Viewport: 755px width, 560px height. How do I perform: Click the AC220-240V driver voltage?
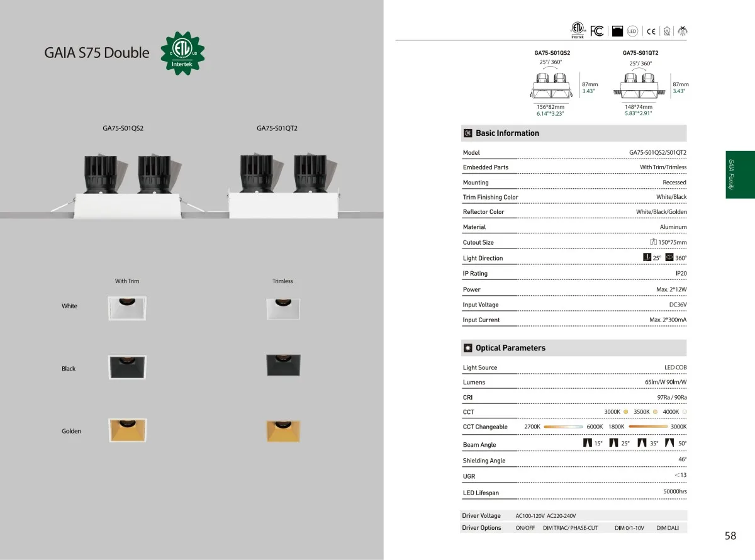point(561,516)
